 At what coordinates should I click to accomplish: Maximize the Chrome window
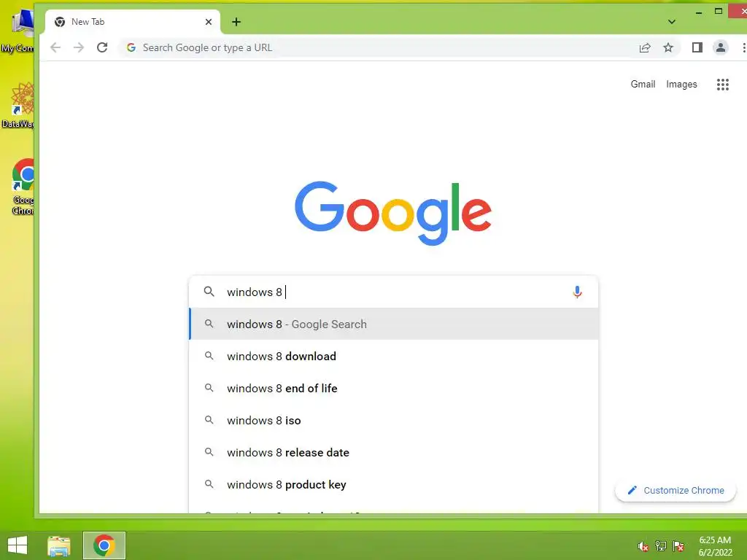pyautogui.click(x=719, y=12)
